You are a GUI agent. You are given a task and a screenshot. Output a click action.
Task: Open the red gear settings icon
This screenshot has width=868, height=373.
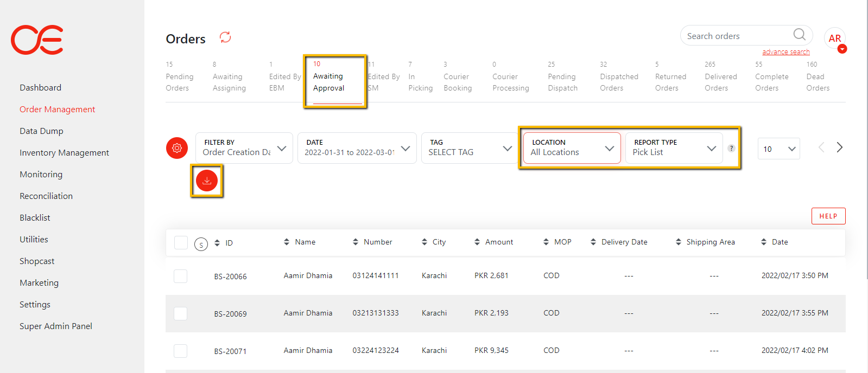pyautogui.click(x=177, y=148)
